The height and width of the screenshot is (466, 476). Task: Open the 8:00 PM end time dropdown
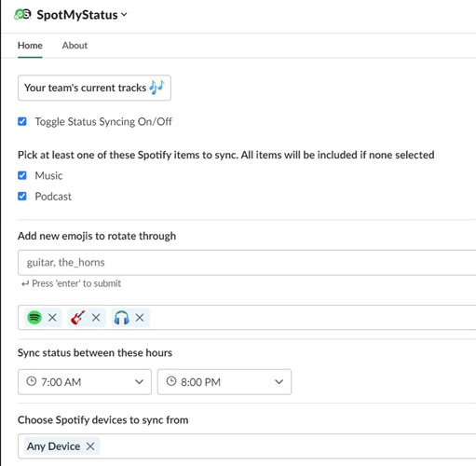[x=224, y=382]
